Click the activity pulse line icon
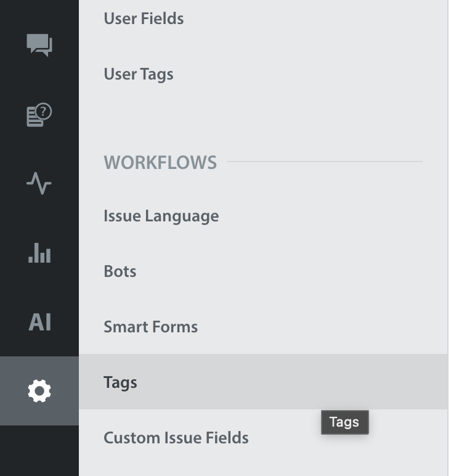451x476 pixels. point(39,183)
